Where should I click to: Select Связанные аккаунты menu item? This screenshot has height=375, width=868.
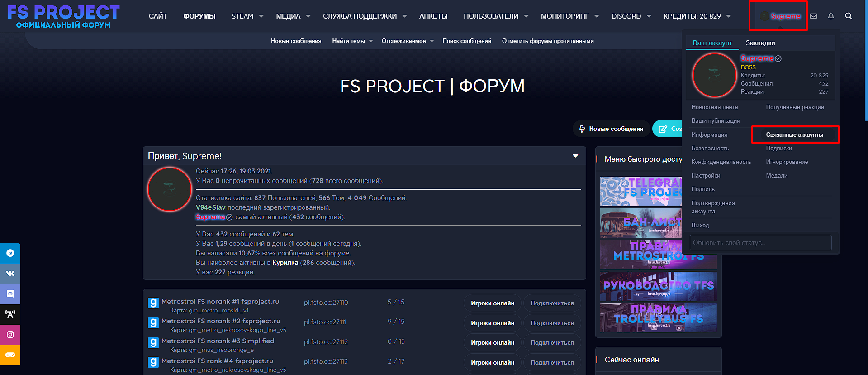click(x=794, y=135)
